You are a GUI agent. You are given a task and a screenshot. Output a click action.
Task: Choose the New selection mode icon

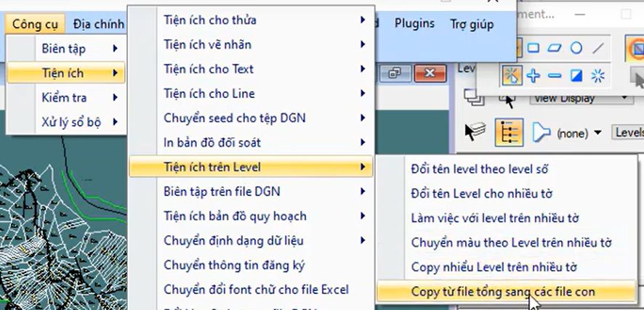click(511, 76)
